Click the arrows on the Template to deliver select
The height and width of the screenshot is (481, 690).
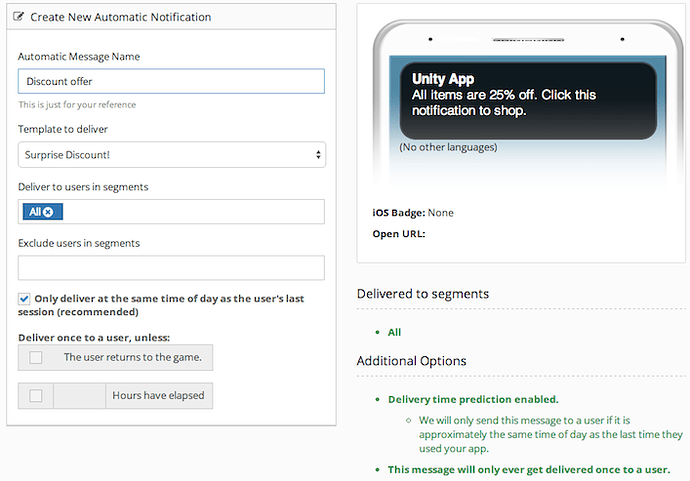(318, 155)
